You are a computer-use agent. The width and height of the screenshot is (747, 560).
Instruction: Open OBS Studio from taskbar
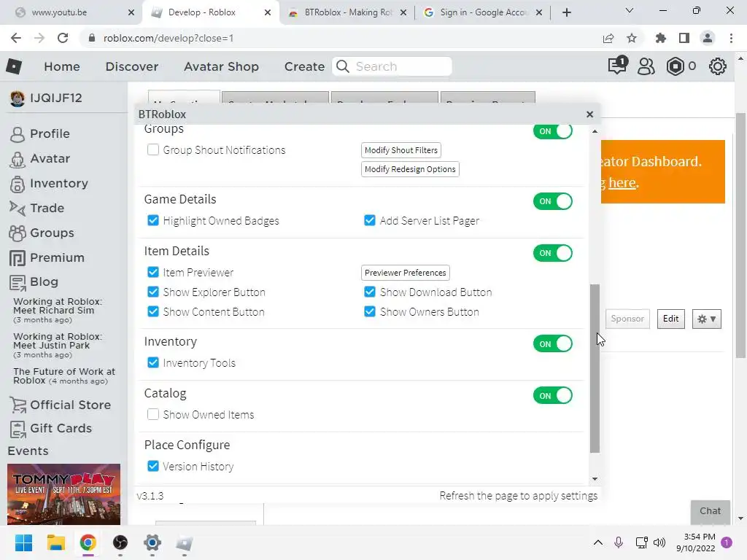point(120,542)
